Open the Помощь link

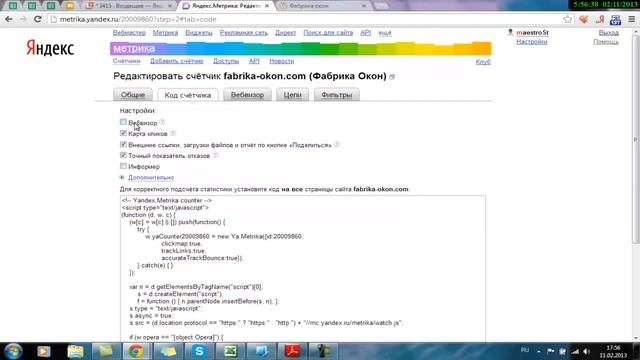[x=606, y=42]
